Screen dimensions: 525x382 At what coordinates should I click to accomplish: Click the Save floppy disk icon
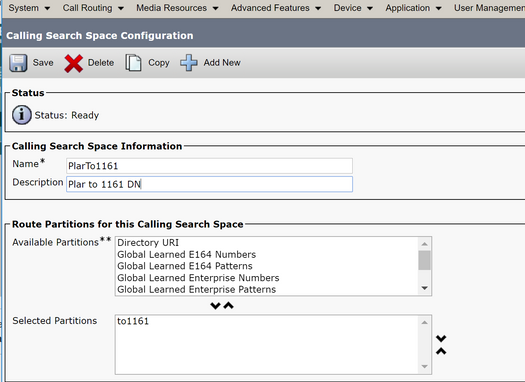(18, 63)
